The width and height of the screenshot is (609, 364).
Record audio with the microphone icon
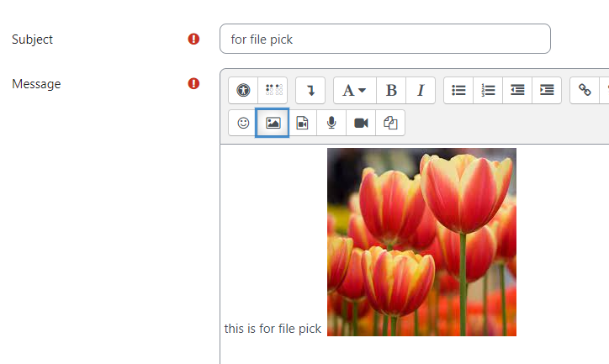(x=331, y=123)
